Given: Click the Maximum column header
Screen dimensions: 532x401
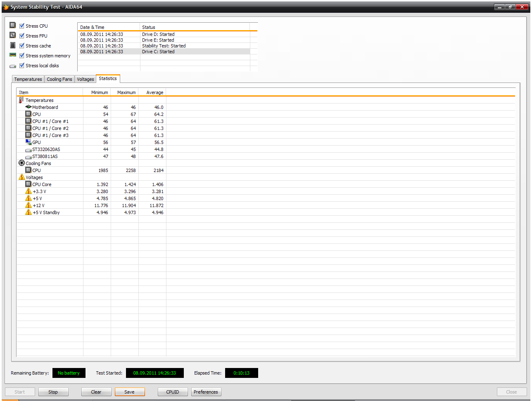Looking at the screenshot, I should click(124, 92).
